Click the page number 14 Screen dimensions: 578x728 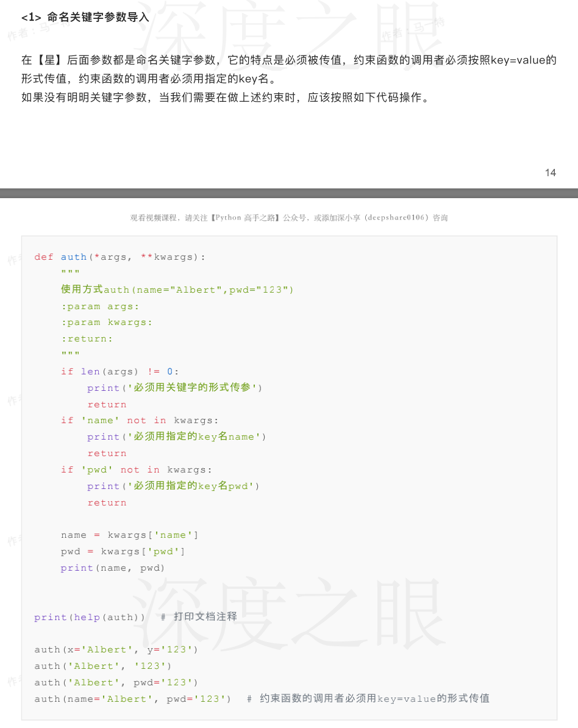(x=550, y=173)
